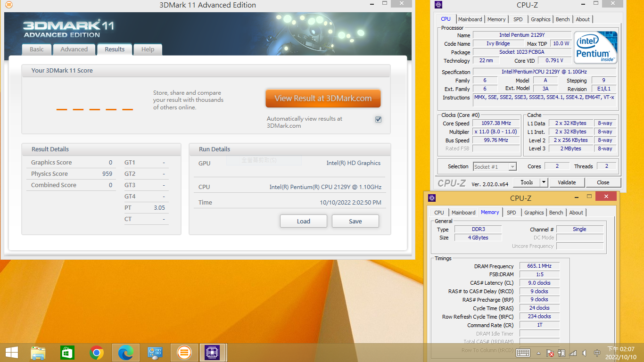Viewport: 644px width, 362px height.
Task: Open File Explorer from the taskbar
Action: click(x=38, y=353)
